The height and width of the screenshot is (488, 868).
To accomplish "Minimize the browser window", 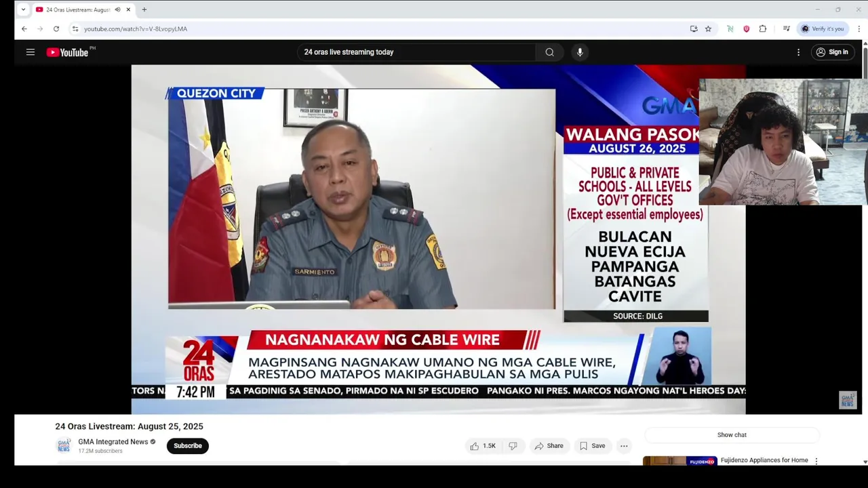I will pyautogui.click(x=817, y=9).
